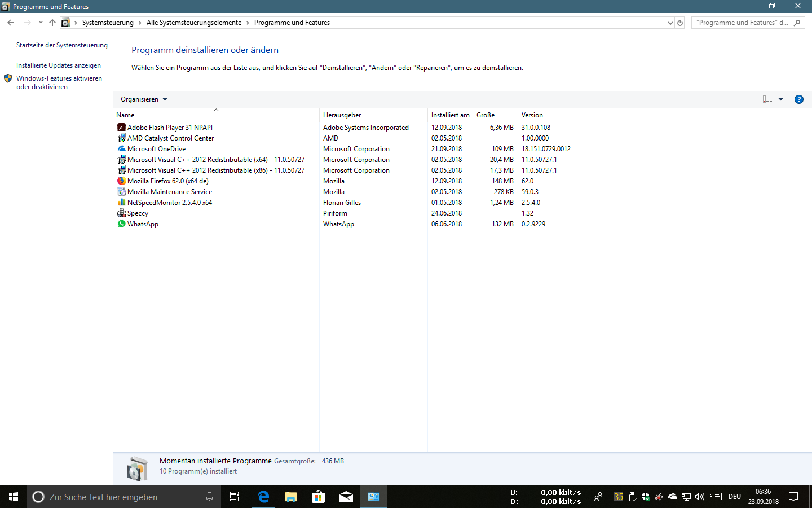The width and height of the screenshot is (812, 508).
Task: Click the microphone icon in the search bar
Action: click(209, 497)
